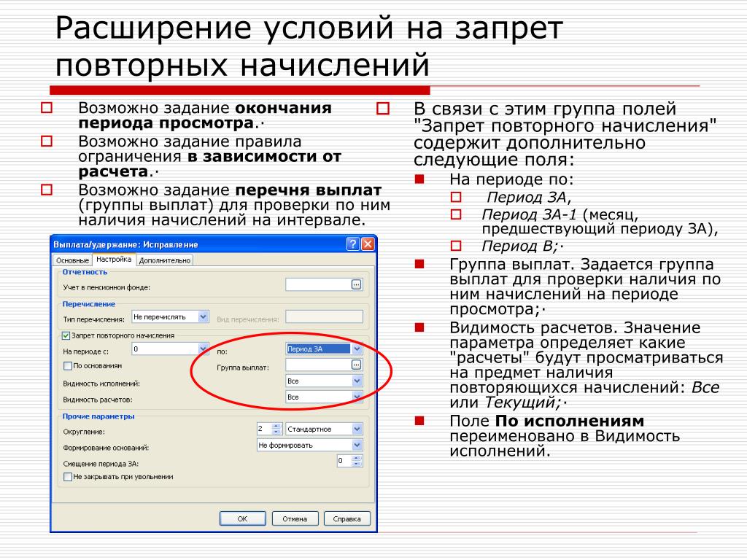Click the OK button

click(242, 518)
